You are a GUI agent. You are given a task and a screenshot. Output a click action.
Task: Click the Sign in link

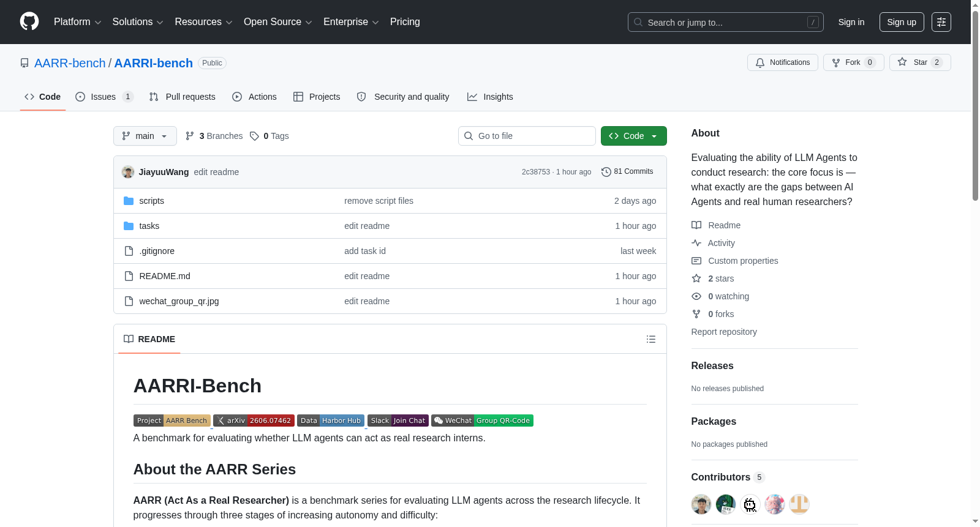pos(851,22)
